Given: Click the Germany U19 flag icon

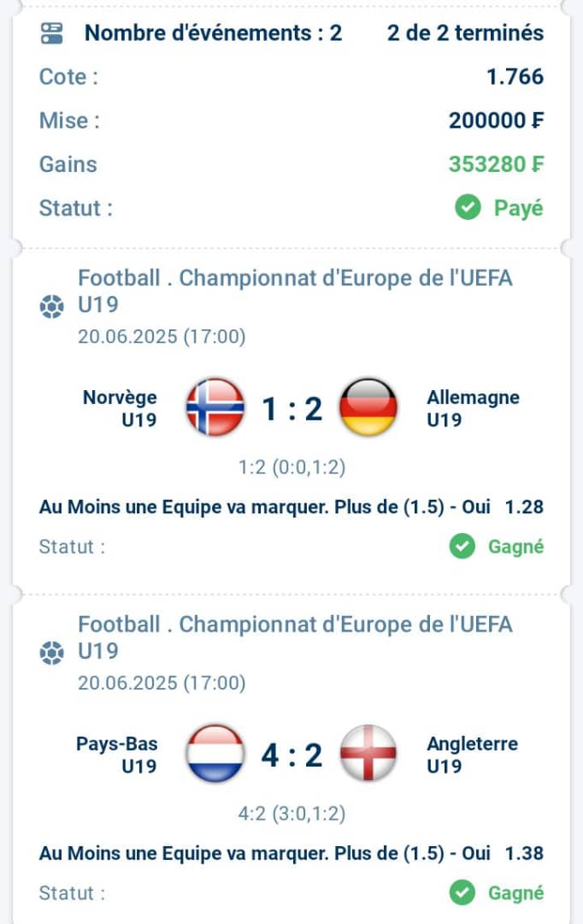Looking at the screenshot, I should point(368,407).
